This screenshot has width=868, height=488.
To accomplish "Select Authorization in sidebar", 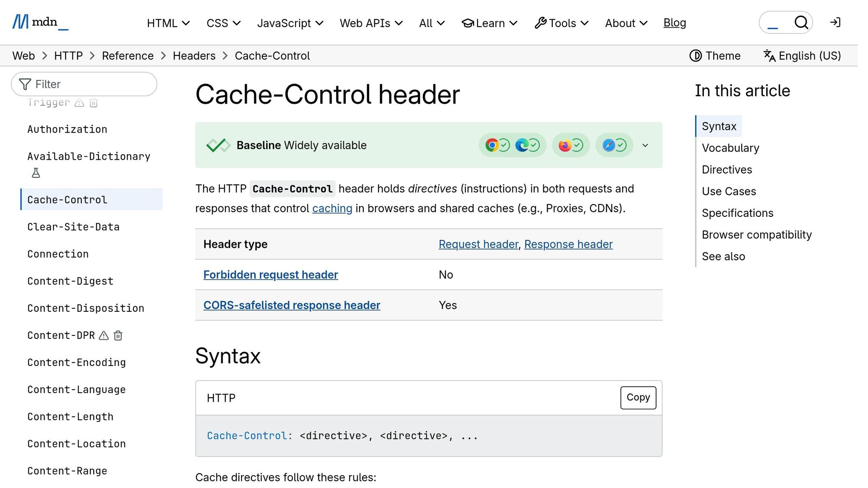I will (67, 129).
